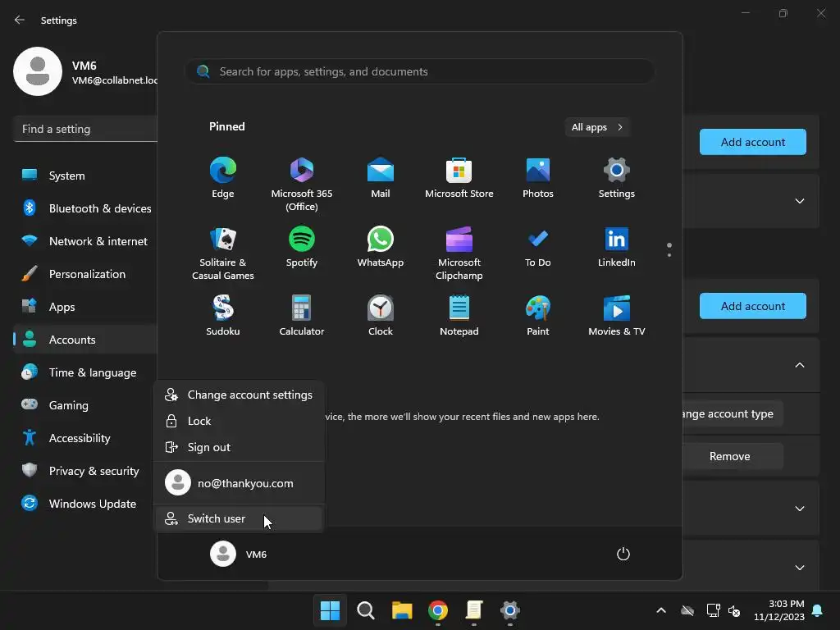Select Change account settings in user menu
Viewport: 840px width, 630px height.
coord(239,395)
